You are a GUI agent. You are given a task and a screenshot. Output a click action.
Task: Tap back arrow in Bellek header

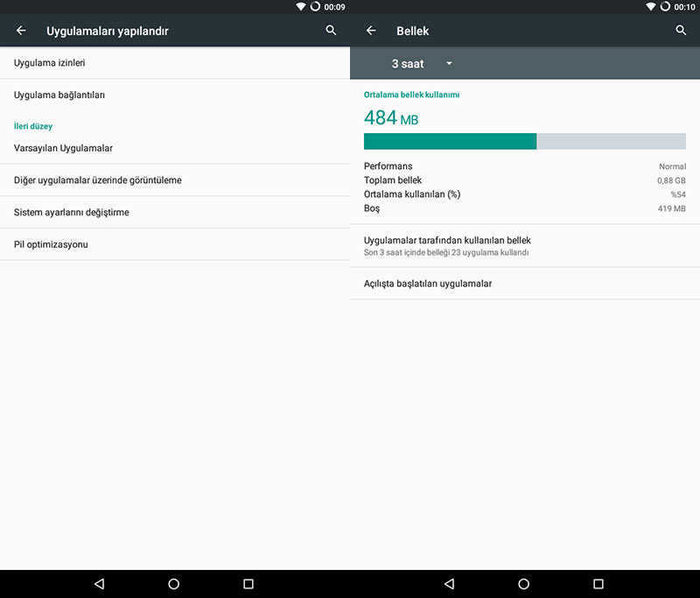tap(371, 31)
